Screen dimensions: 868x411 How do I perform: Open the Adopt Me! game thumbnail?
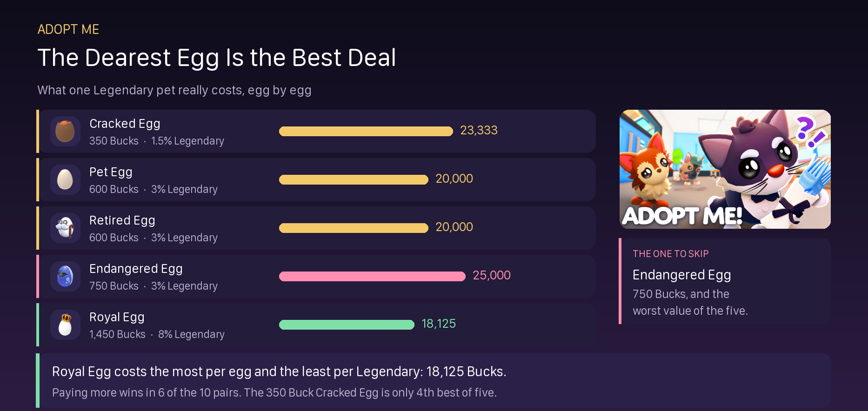tap(725, 169)
